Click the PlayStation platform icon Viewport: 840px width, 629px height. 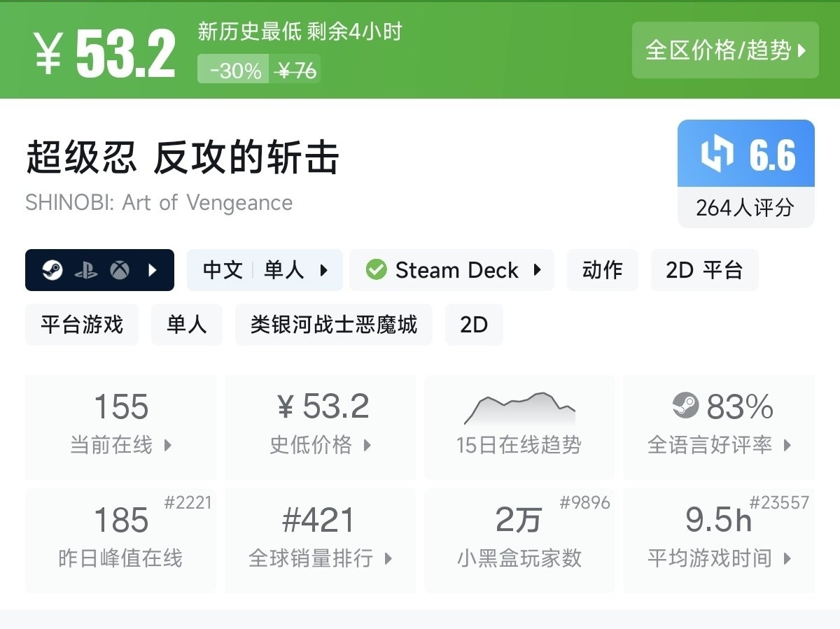86,270
